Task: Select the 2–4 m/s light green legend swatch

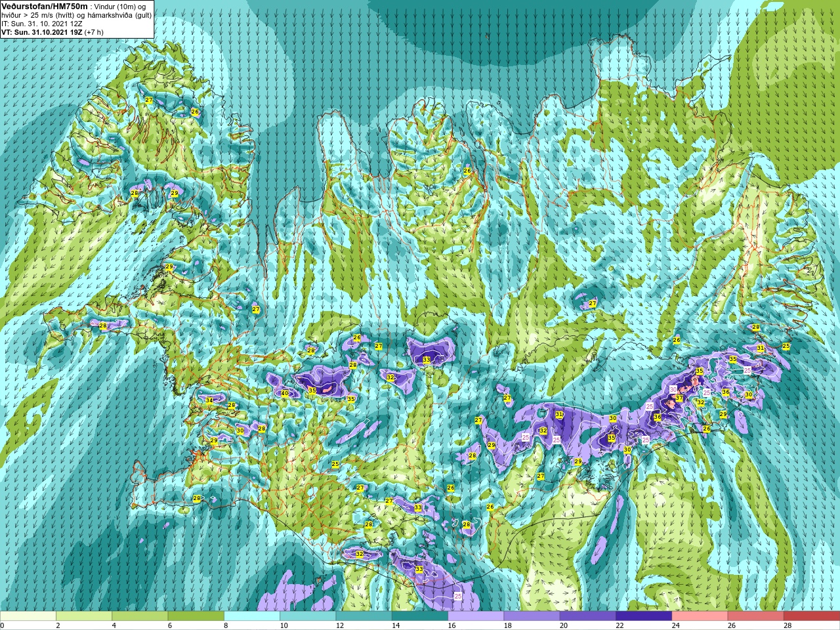Action: pyautogui.click(x=84, y=616)
